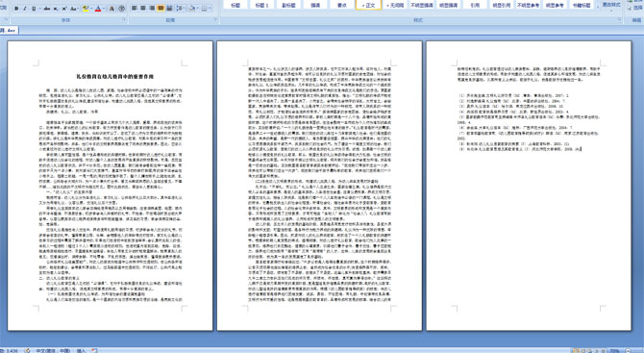Apply subscript formatting

56,9
